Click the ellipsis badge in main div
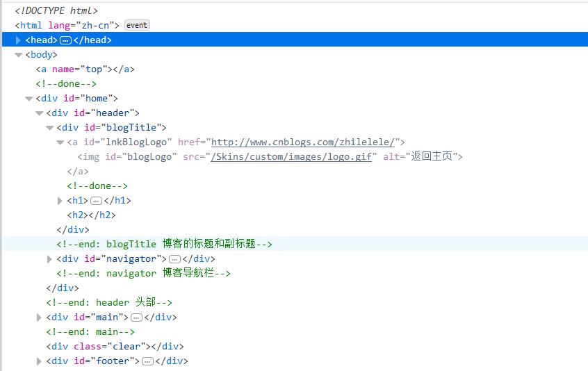The image size is (588, 371). [x=136, y=318]
